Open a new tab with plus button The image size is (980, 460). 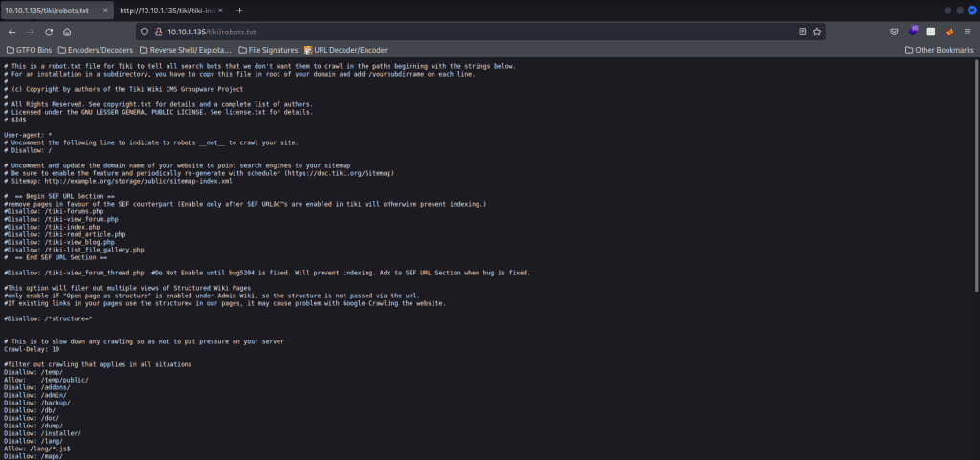click(x=239, y=10)
